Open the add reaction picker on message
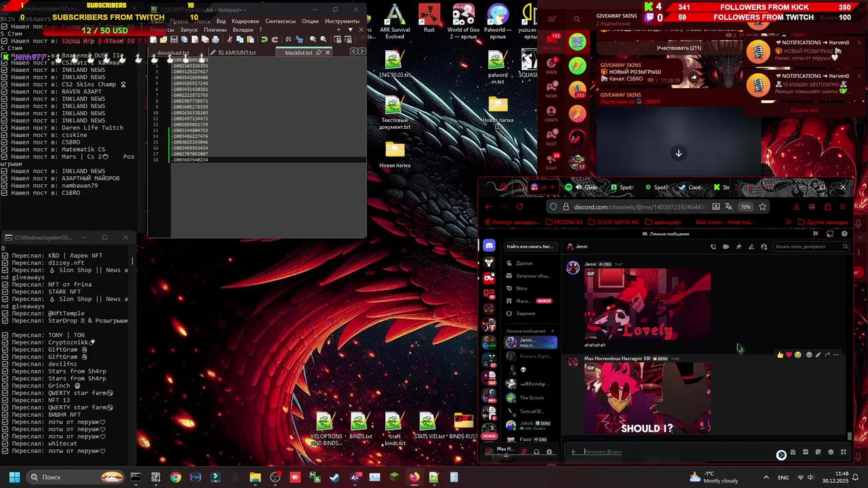The width and height of the screenshot is (868, 488). (x=809, y=354)
